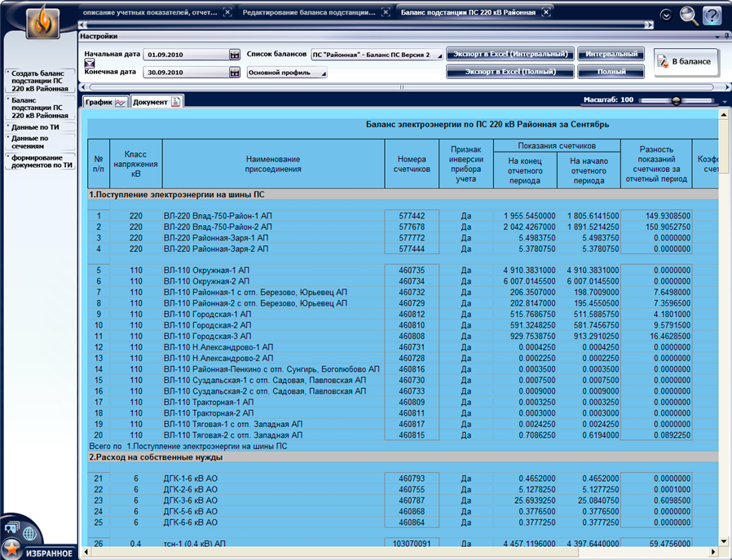
Task: Click 'ВЛ-110 Городская-3 АП' row name
Action: click(207, 336)
